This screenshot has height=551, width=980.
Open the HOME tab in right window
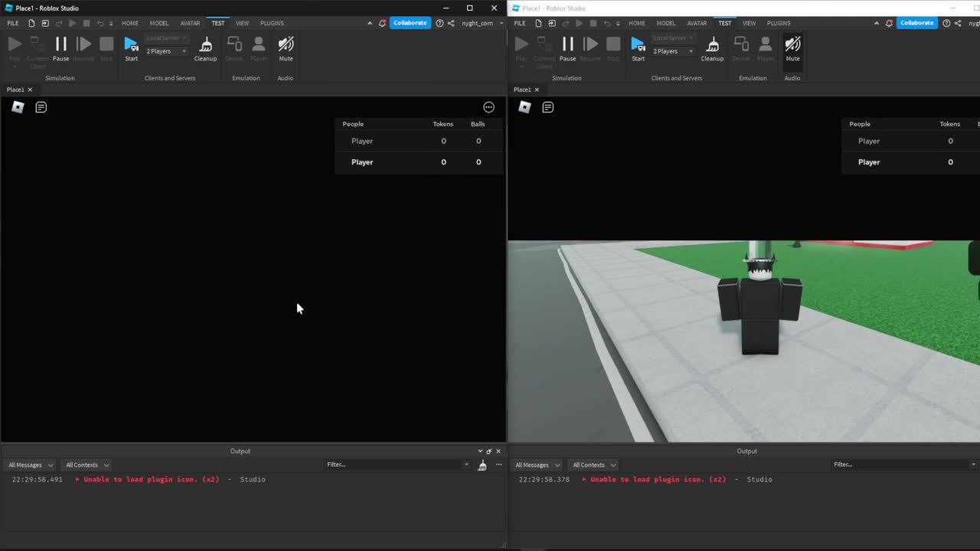(x=637, y=23)
